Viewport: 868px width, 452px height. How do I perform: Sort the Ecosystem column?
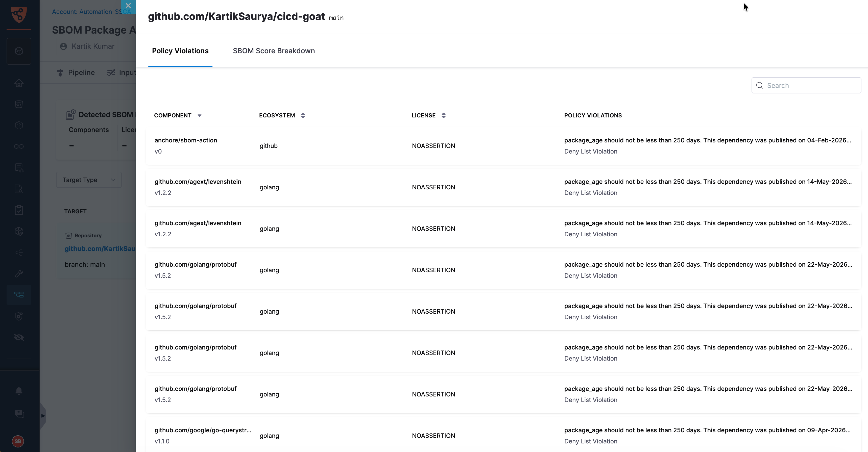303,116
